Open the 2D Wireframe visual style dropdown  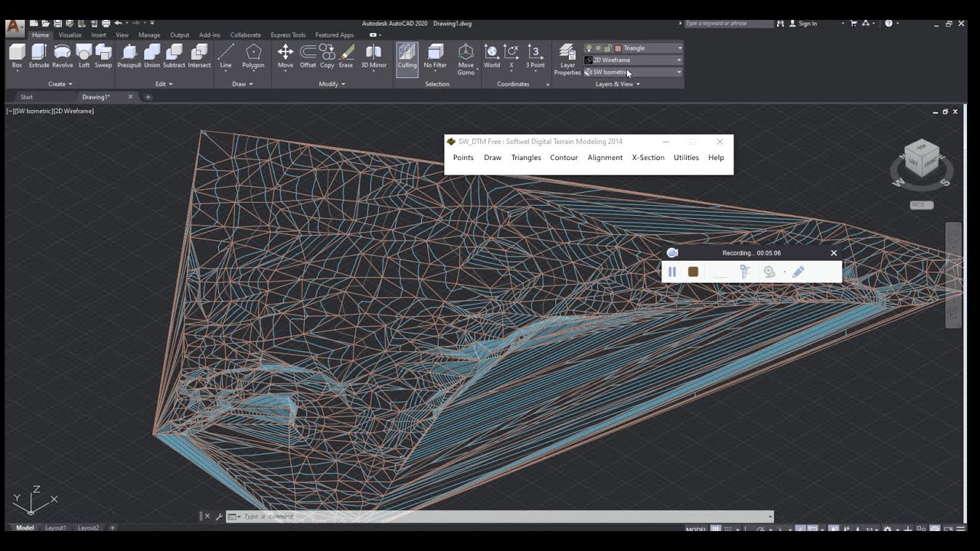click(x=679, y=60)
